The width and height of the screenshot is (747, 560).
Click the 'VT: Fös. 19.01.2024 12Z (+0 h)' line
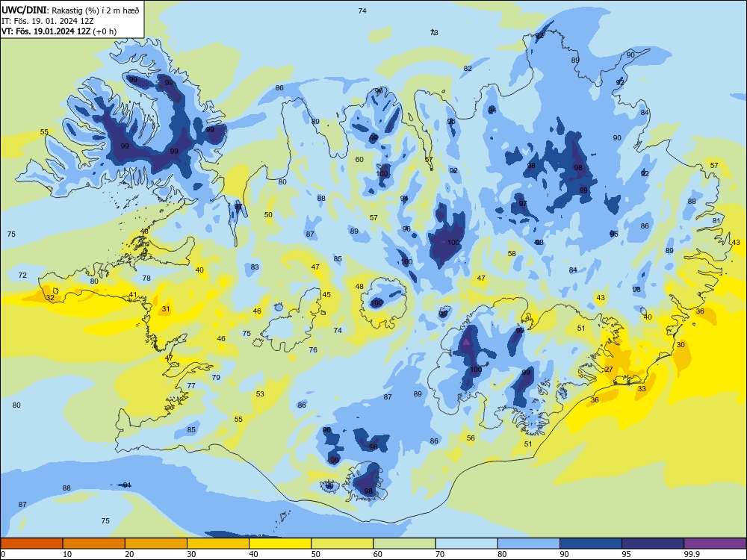[x=58, y=31]
